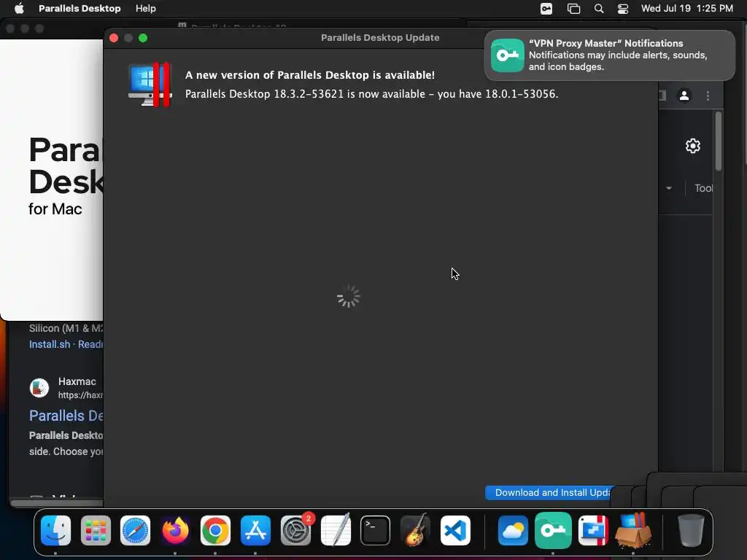Image resolution: width=747 pixels, height=560 pixels.
Task: Expand the dropdown arrow beside Tools
Action: (x=669, y=188)
